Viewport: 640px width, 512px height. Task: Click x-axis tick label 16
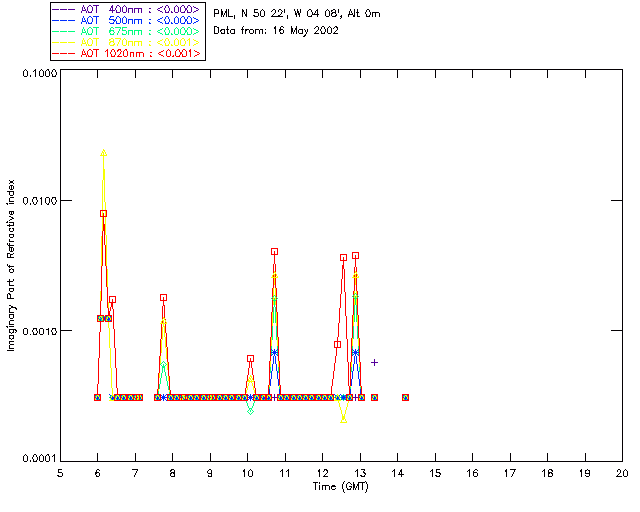pos(472,474)
